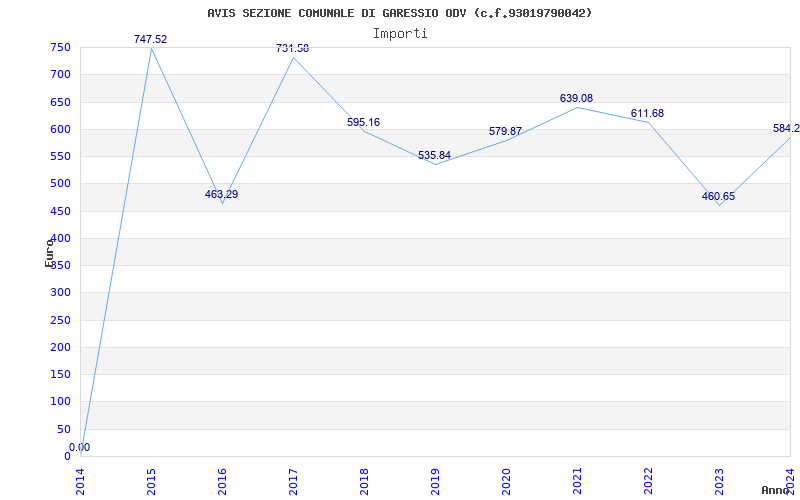
Task: Click y-axis value 750
Action: point(60,47)
